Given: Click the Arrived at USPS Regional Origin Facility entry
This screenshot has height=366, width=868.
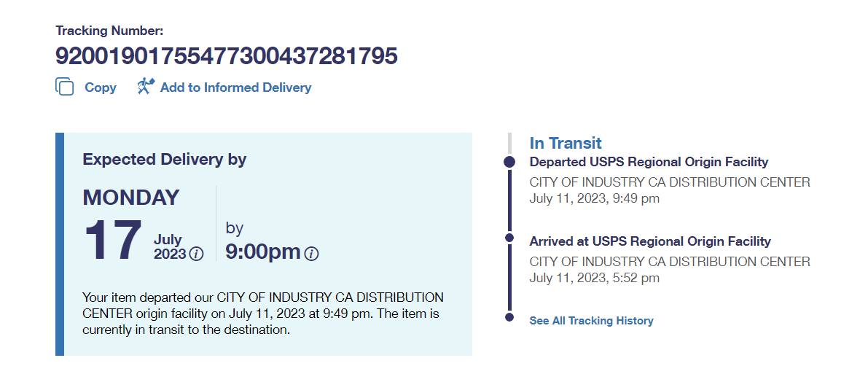Looking at the screenshot, I should 650,241.
